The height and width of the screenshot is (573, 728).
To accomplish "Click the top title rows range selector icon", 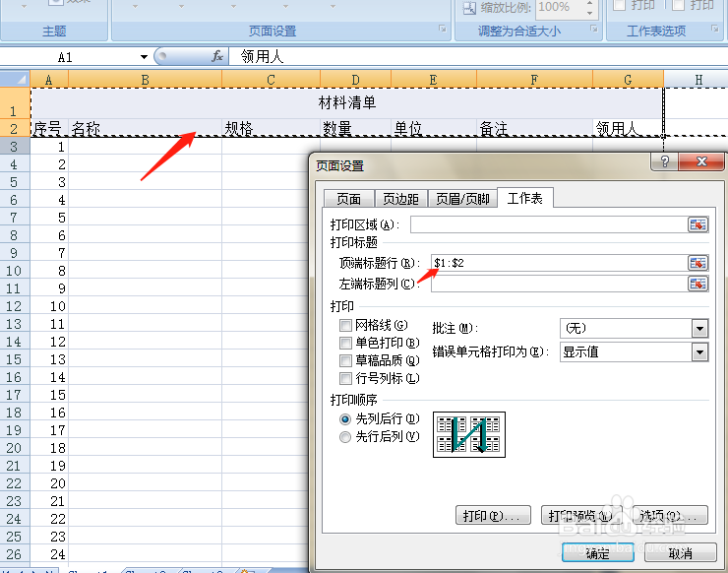I will click(x=698, y=263).
